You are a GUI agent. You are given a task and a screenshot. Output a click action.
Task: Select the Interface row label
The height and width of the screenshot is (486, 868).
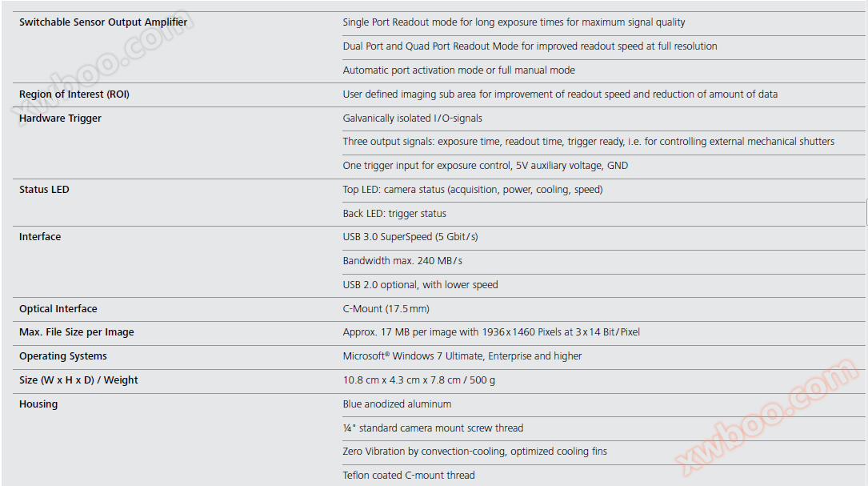click(x=40, y=237)
